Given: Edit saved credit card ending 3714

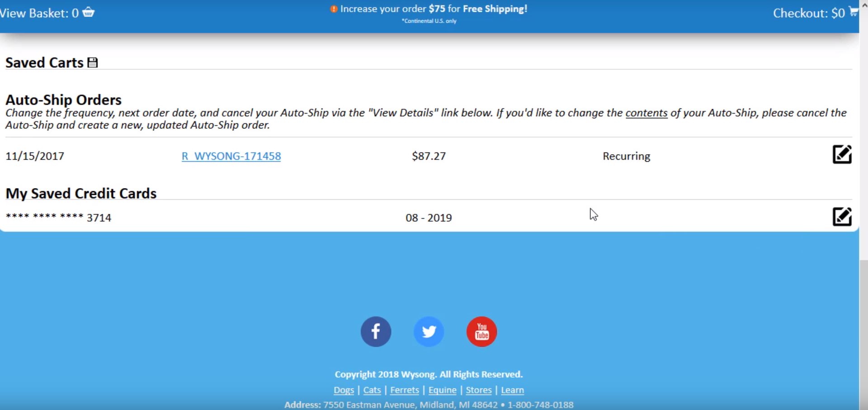Looking at the screenshot, I should click(842, 217).
